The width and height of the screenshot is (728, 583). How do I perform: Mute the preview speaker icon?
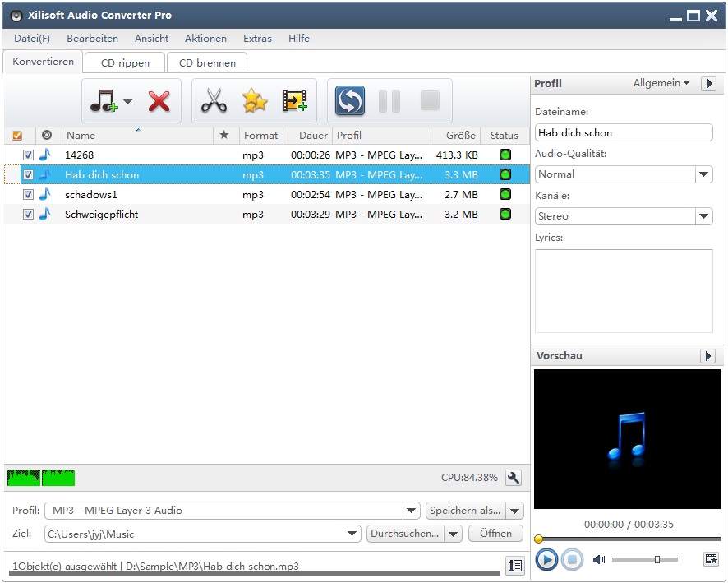click(x=599, y=559)
